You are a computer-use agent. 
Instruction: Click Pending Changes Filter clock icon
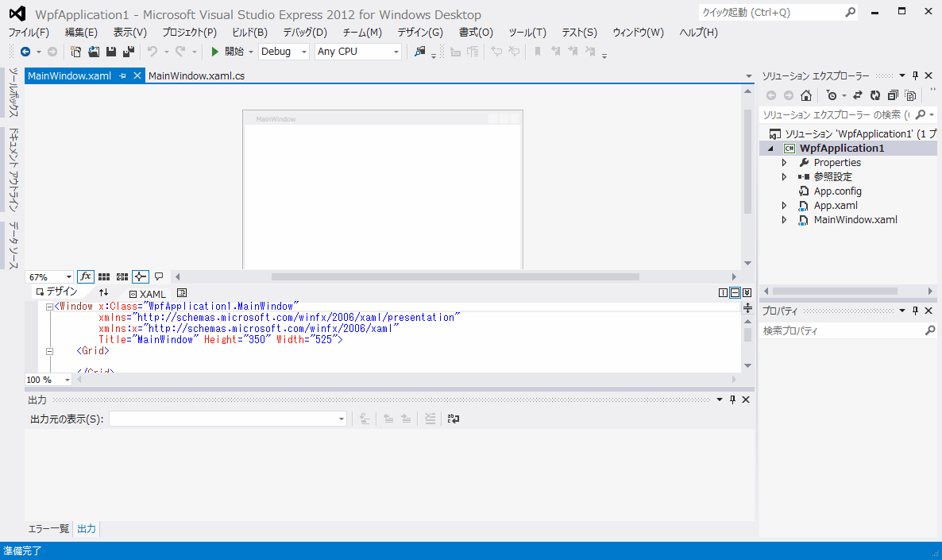point(832,95)
